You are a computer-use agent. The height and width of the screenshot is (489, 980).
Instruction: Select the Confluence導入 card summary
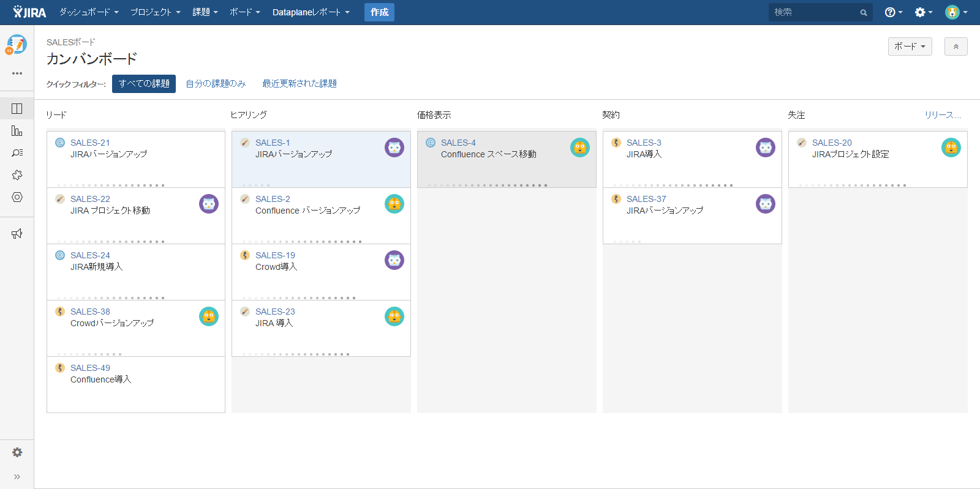click(101, 379)
